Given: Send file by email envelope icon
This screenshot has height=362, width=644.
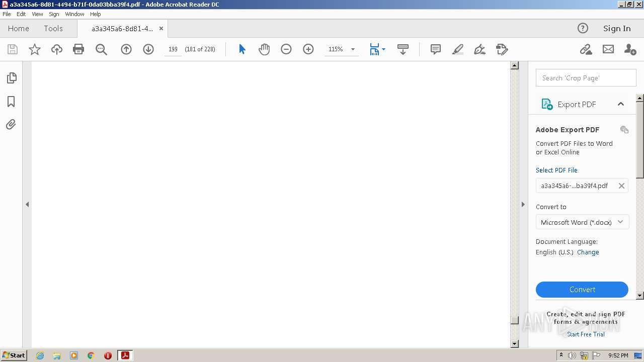Looking at the screenshot, I should pos(608,49).
